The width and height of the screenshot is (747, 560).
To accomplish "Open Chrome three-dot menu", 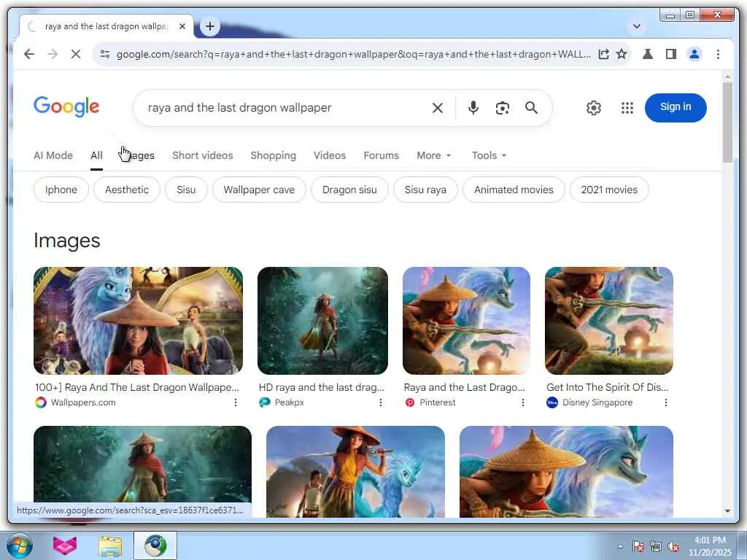I will pyautogui.click(x=718, y=54).
